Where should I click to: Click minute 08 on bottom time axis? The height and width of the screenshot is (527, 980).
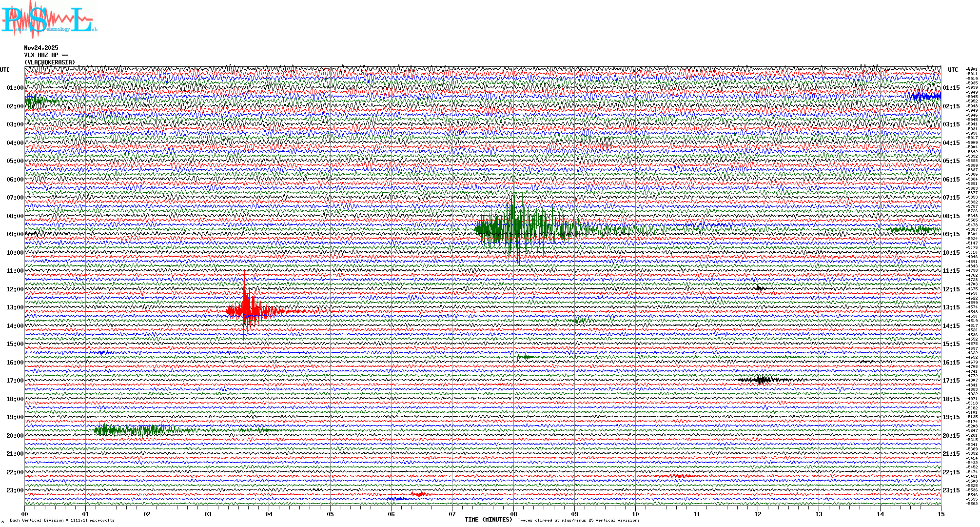coord(513,514)
